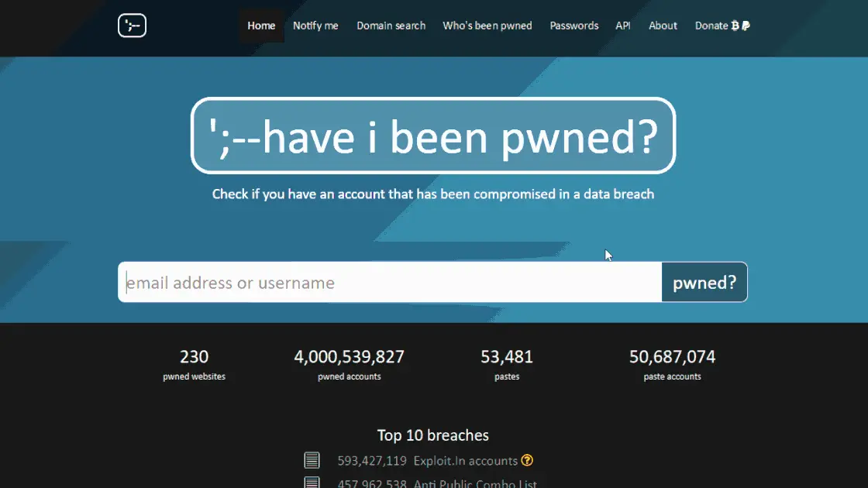Go to Notify me page
The image size is (868, 488).
(315, 26)
